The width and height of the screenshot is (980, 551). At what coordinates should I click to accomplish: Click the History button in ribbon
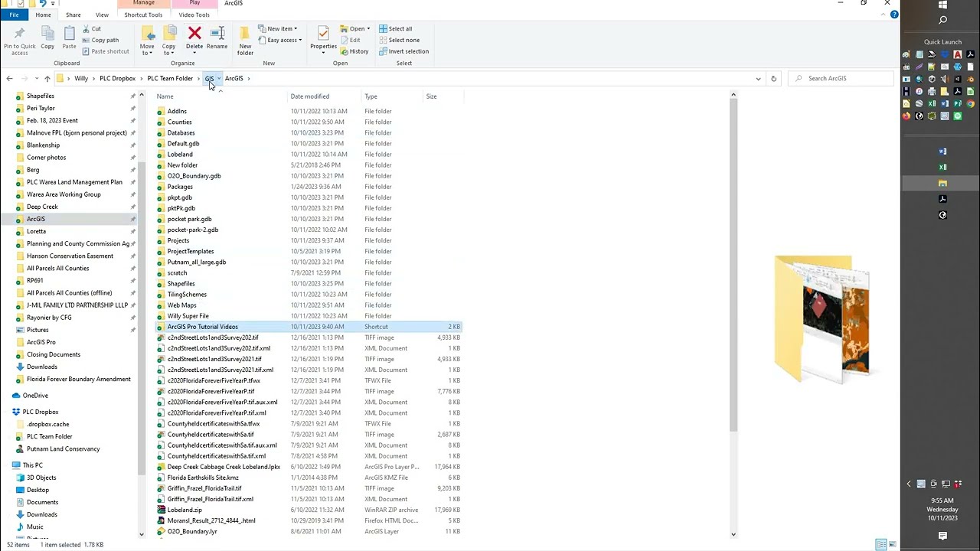pos(354,51)
